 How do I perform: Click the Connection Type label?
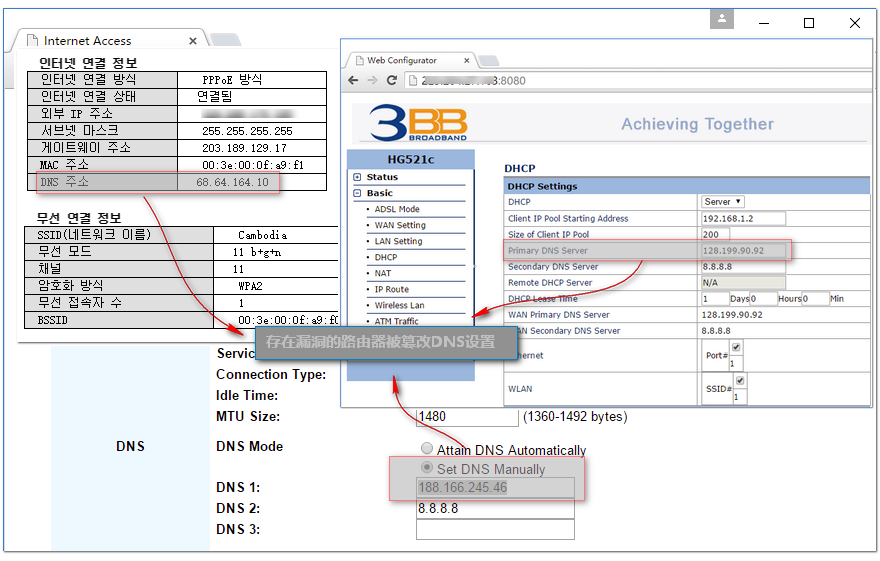pyautogui.click(x=271, y=375)
